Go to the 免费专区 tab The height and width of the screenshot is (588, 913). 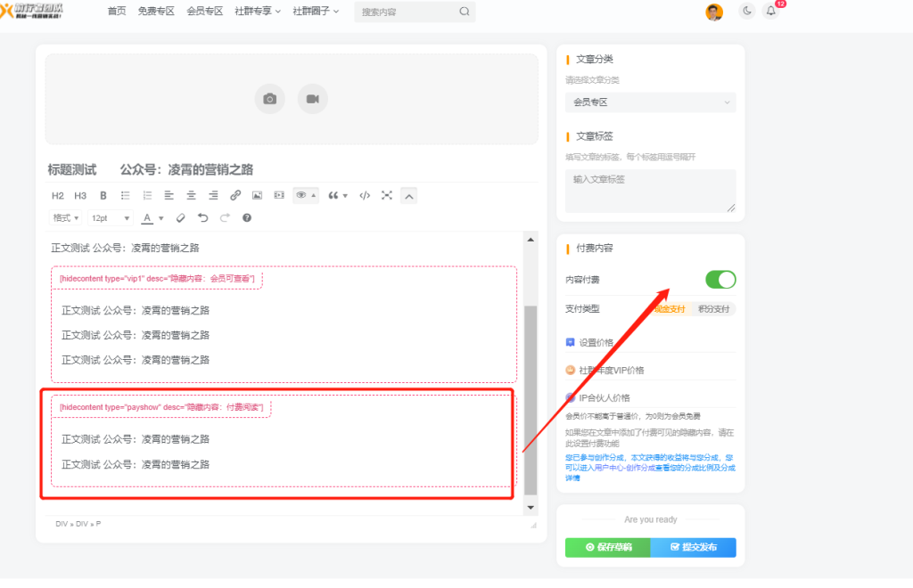(156, 12)
